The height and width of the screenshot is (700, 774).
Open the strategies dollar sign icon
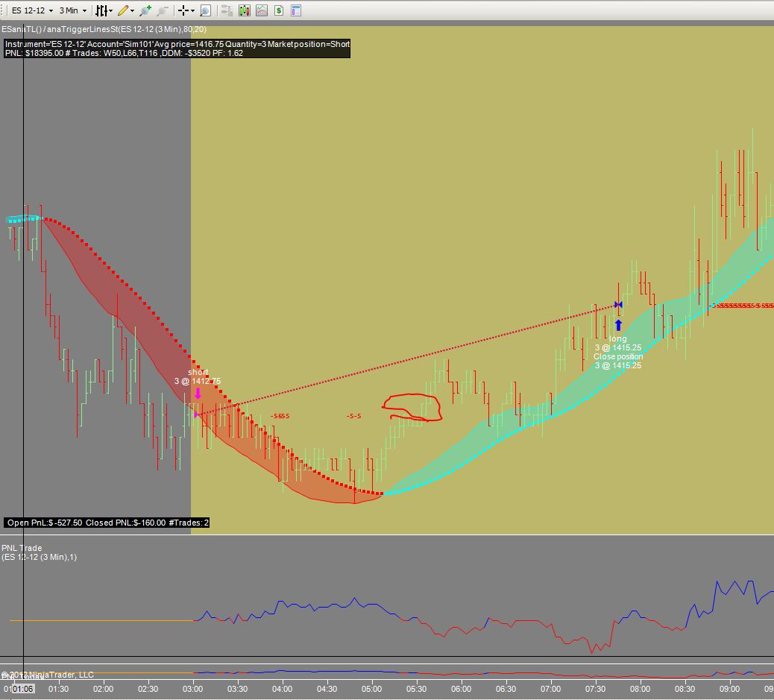[x=279, y=10]
